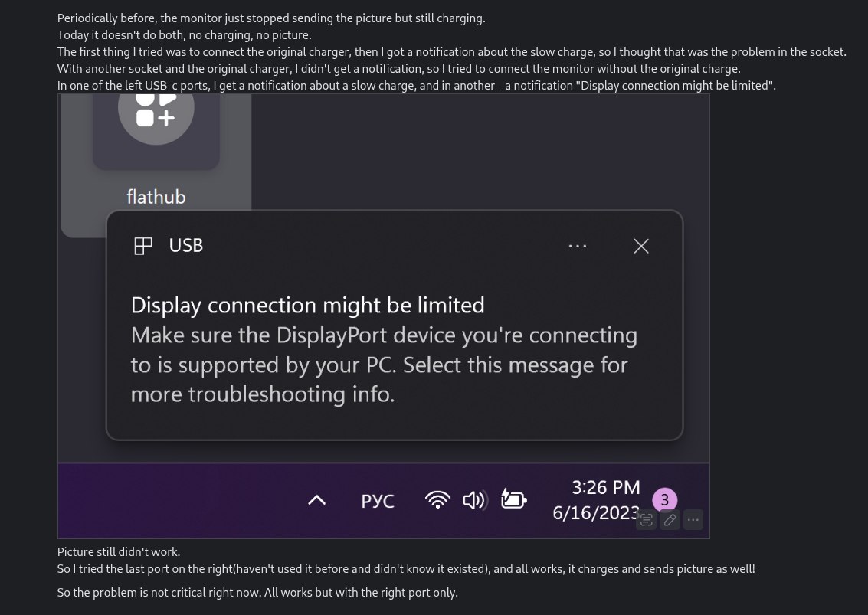
Task: Click the pencil edit icon on the image
Action: (x=670, y=520)
